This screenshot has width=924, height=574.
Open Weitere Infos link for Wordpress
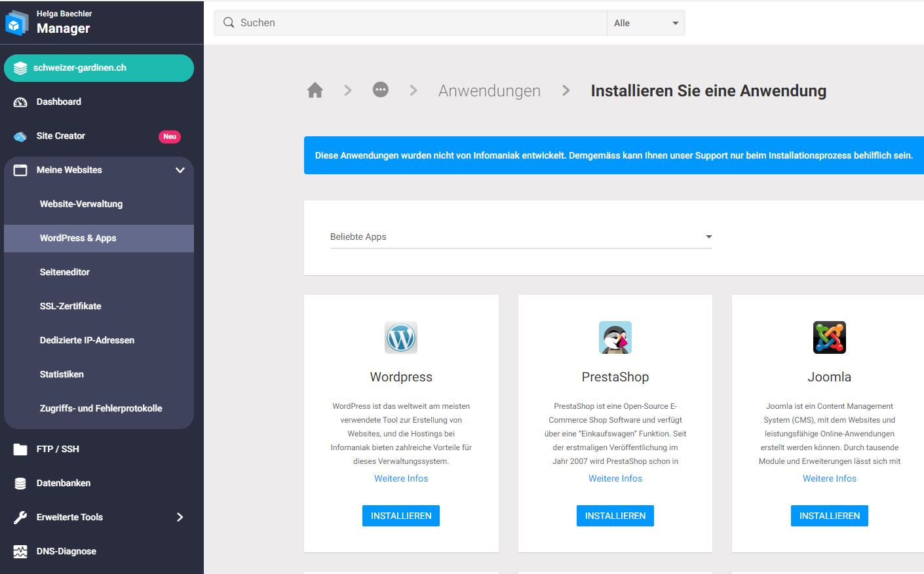401,478
